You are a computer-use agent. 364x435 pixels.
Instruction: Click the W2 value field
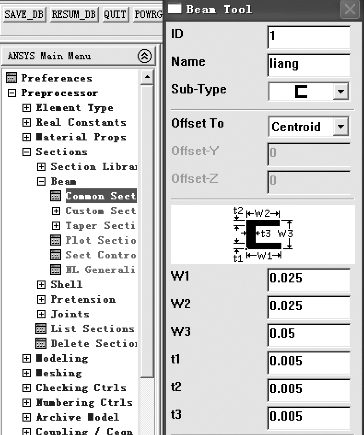pyautogui.click(x=309, y=307)
